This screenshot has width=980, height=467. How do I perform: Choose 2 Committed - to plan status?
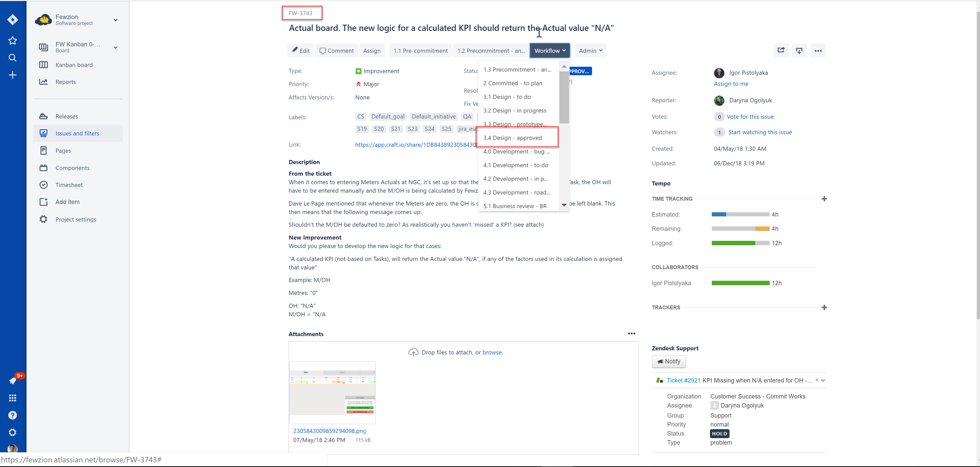[513, 83]
